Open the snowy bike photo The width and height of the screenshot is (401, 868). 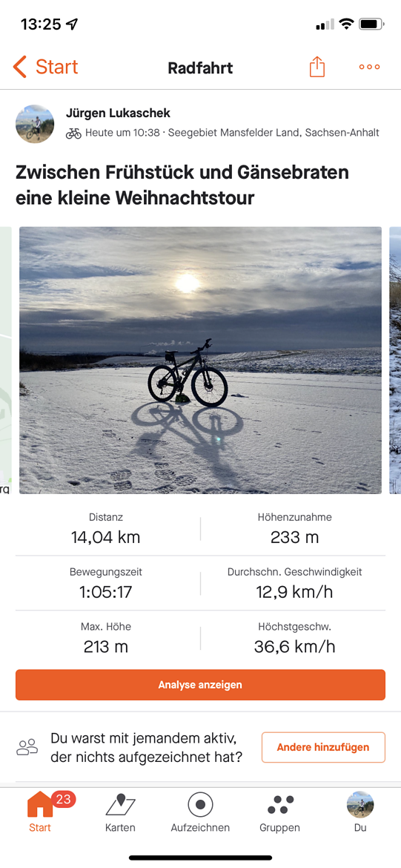tap(200, 360)
